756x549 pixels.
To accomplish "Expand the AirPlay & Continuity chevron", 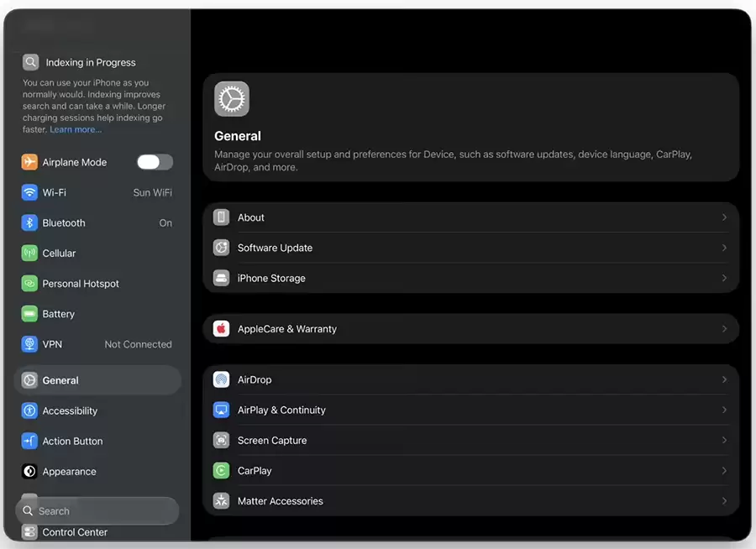I will click(724, 410).
